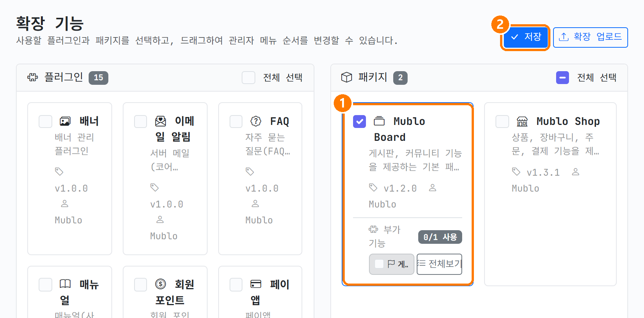
Task: Enable the 회원 포인트 plugin checkbox
Action: tap(141, 285)
